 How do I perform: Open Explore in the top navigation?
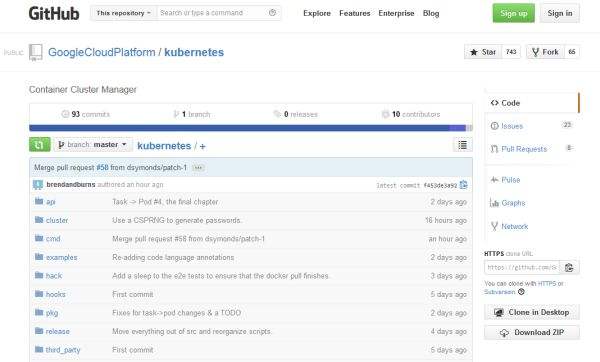click(x=317, y=13)
